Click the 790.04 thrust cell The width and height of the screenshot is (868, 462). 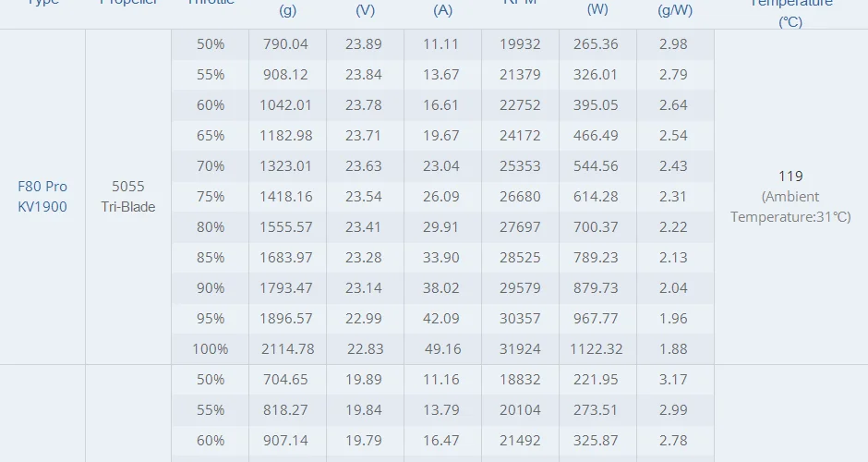click(x=286, y=43)
